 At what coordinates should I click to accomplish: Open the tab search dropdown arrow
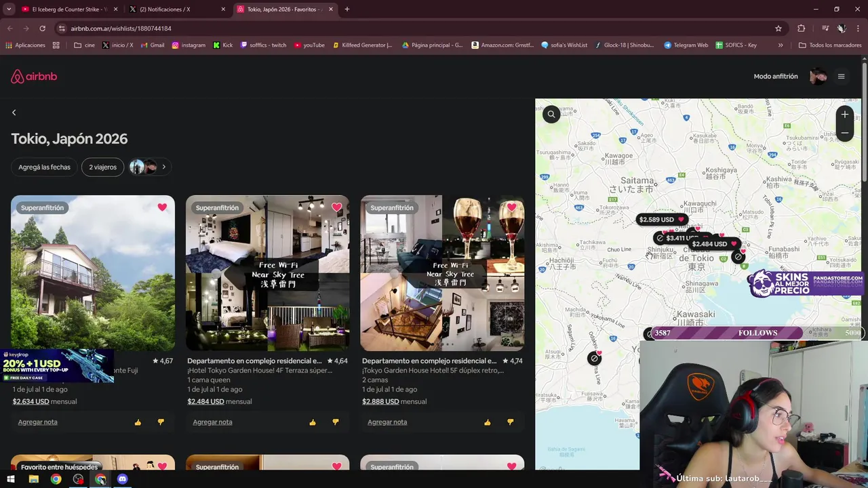pyautogui.click(x=9, y=9)
